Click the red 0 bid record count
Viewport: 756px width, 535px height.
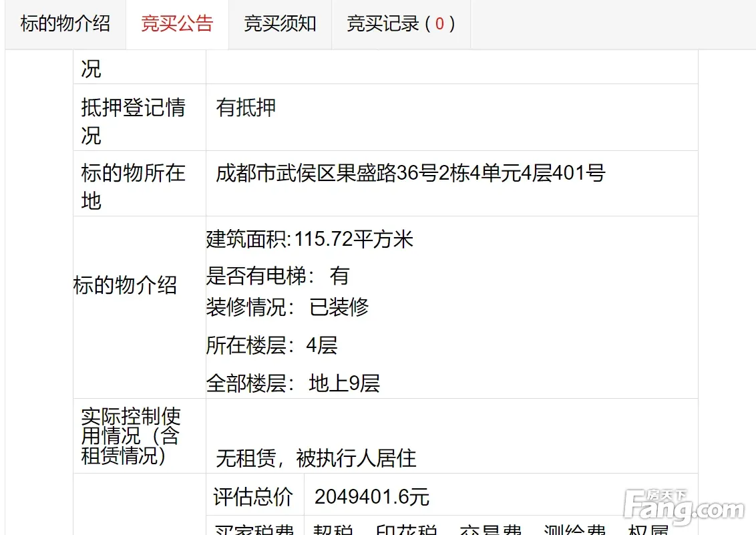coord(439,24)
